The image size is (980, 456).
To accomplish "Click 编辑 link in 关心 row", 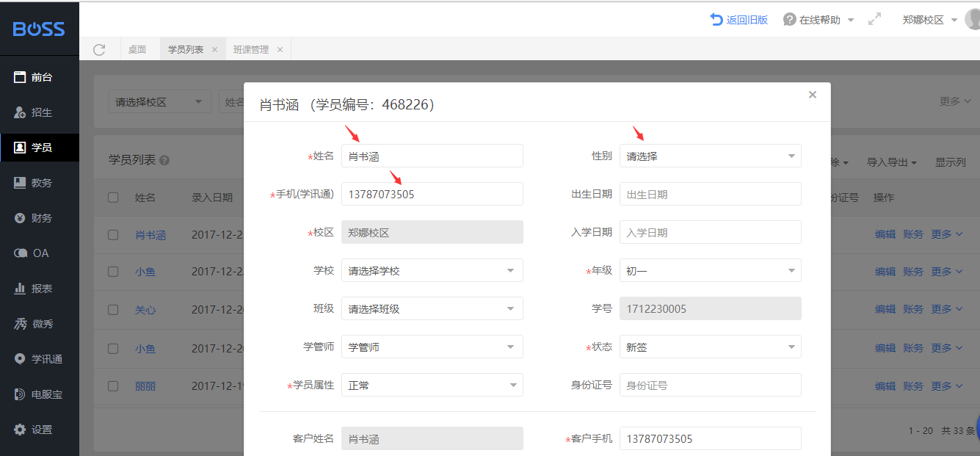I will tap(885, 309).
